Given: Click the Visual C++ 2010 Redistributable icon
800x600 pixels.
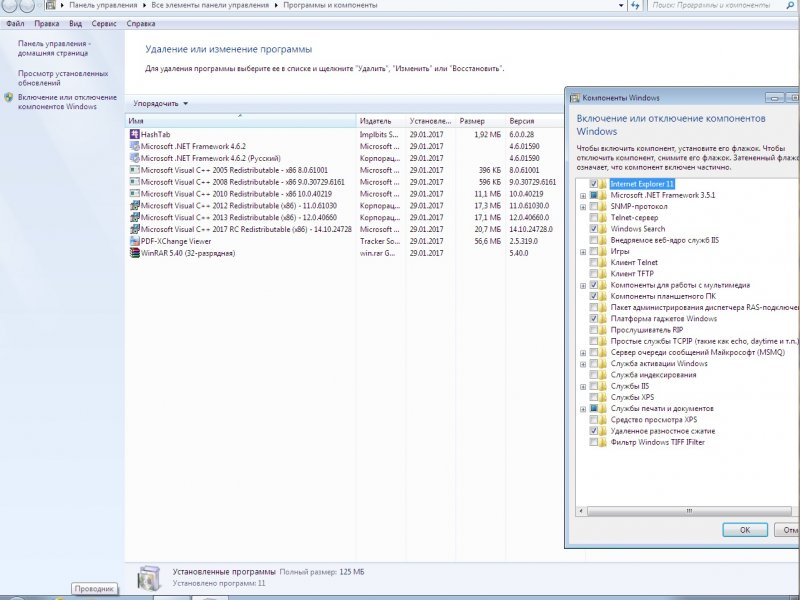Looking at the screenshot, I should pyautogui.click(x=135, y=194).
